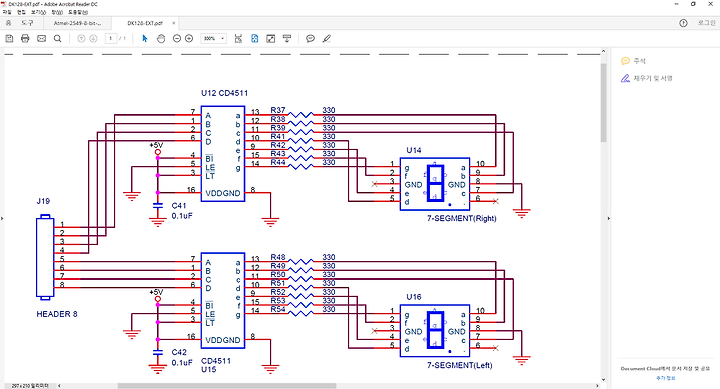Open the Fill & Sign option in right pane
Viewport: 720px width, 389px height.
tap(647, 79)
